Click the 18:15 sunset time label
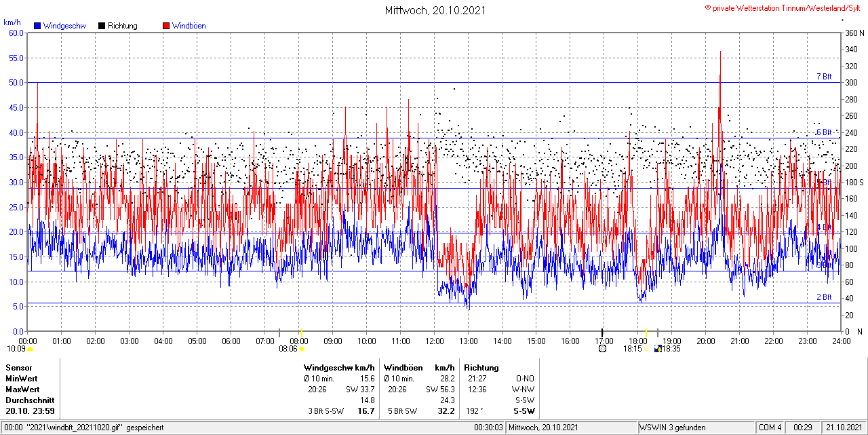 [x=633, y=349]
